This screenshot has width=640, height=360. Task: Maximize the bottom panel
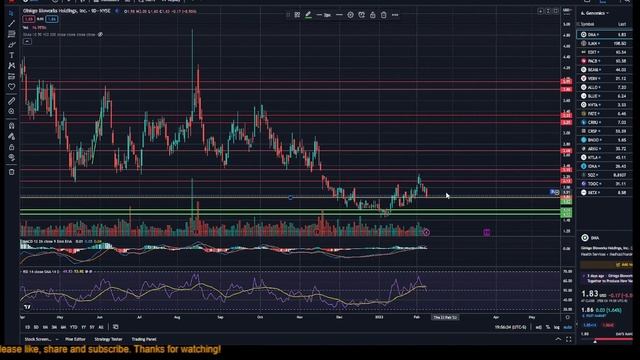tap(569, 339)
